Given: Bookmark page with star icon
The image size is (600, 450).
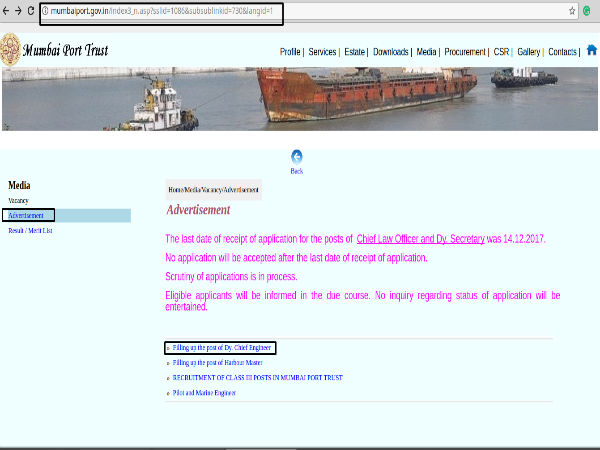Looking at the screenshot, I should click(572, 11).
